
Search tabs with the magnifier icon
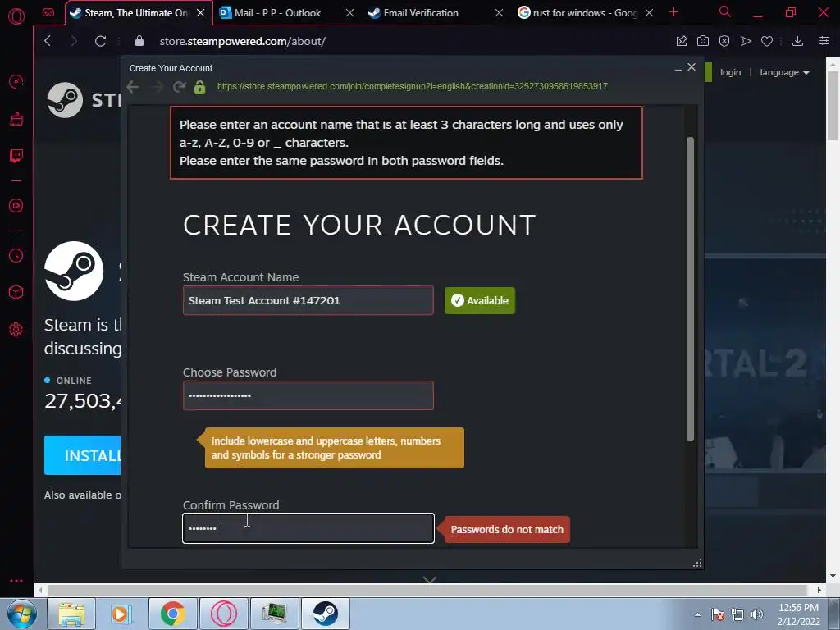click(725, 11)
